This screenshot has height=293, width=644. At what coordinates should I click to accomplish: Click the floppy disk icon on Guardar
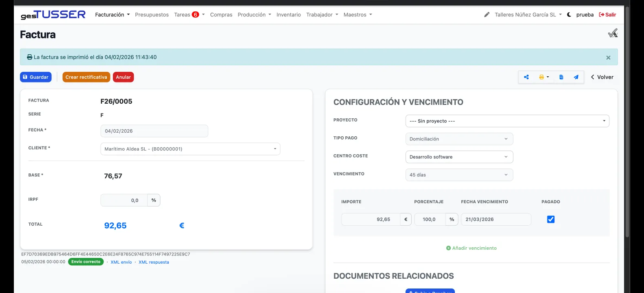[x=25, y=77]
